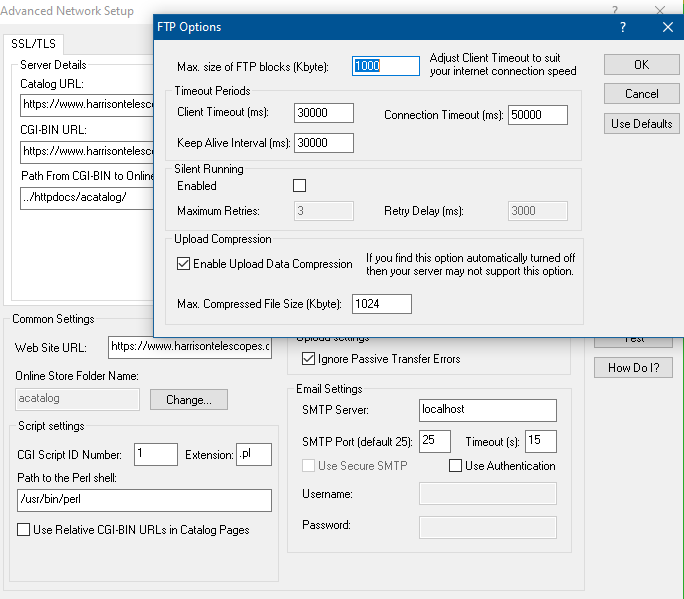Click the Keep Alive Interval field

pyautogui.click(x=324, y=143)
